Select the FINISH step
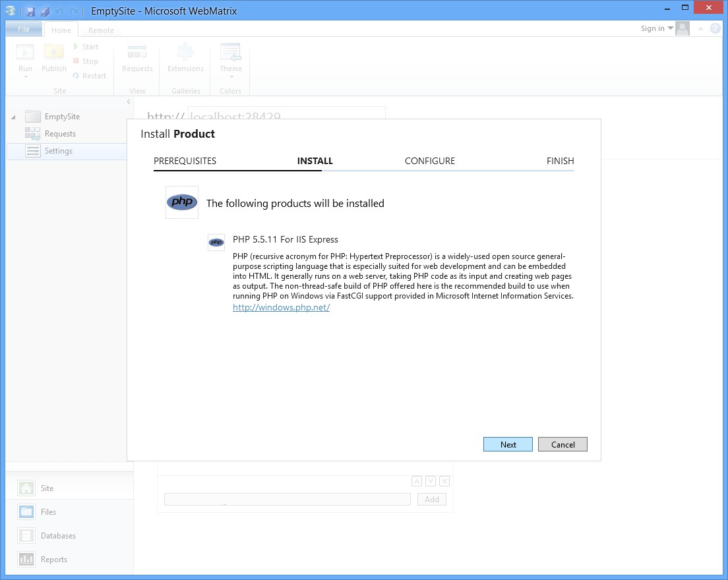Image resolution: width=728 pixels, height=580 pixels. 560,161
